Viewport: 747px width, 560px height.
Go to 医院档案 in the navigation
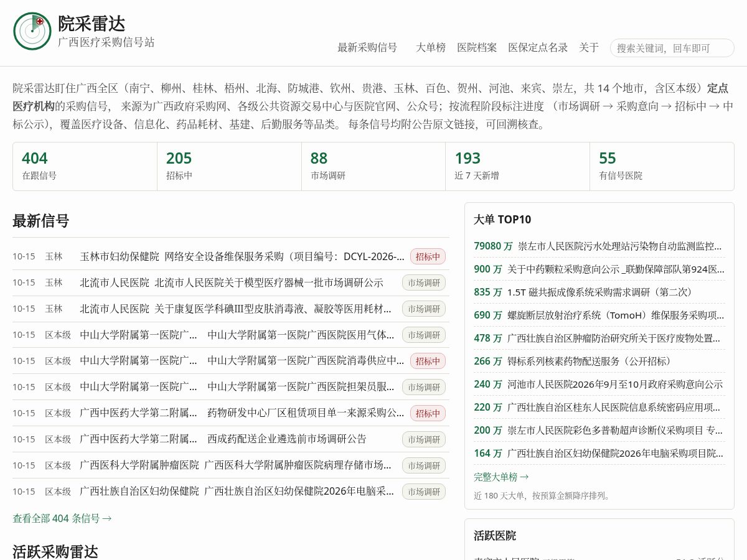coord(477,47)
